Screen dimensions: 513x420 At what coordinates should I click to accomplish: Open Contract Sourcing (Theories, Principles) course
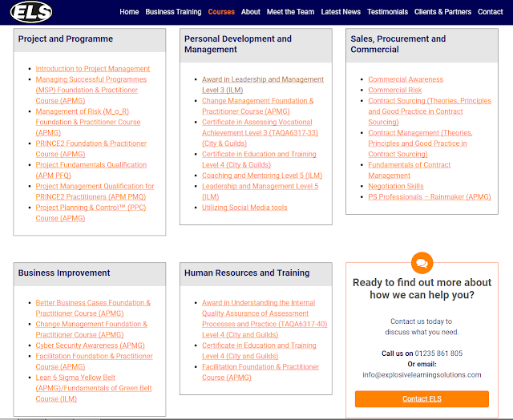(430, 111)
